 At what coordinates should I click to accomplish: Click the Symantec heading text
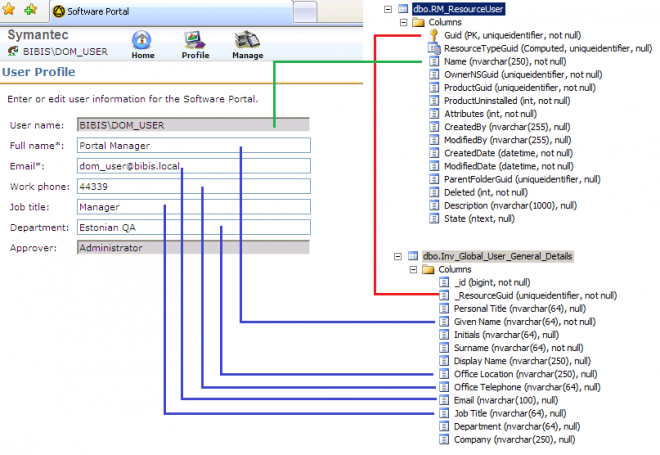tap(38, 35)
